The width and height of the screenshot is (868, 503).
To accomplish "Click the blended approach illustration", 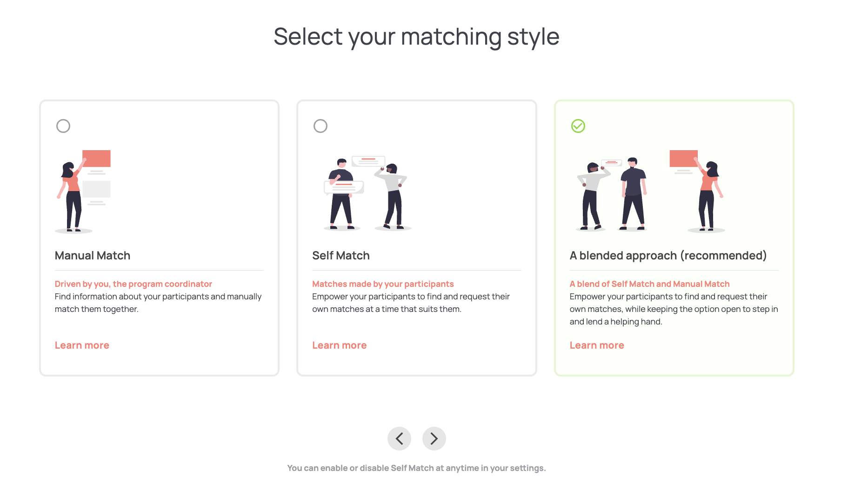I will [650, 191].
